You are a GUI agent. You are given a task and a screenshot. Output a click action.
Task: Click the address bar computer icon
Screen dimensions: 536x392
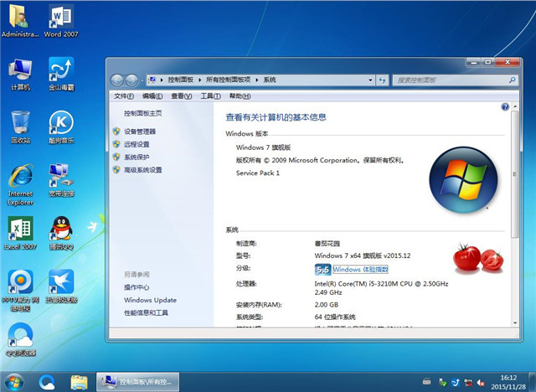152,80
